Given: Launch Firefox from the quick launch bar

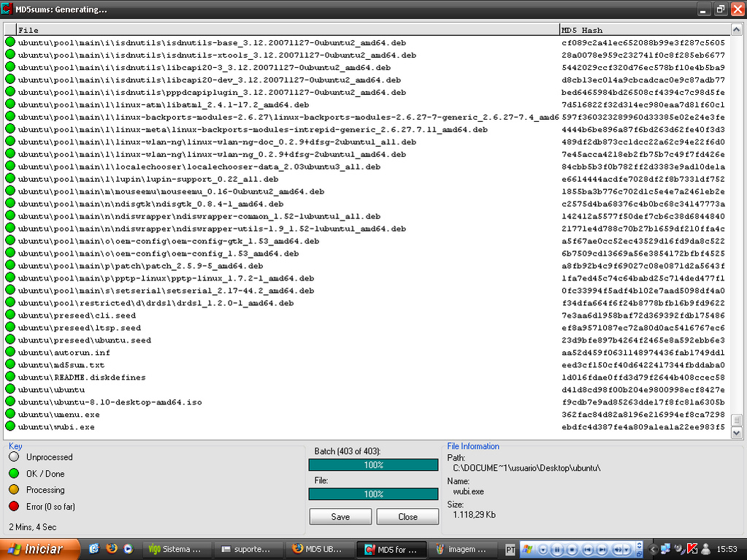Looking at the screenshot, I should (x=112, y=548).
